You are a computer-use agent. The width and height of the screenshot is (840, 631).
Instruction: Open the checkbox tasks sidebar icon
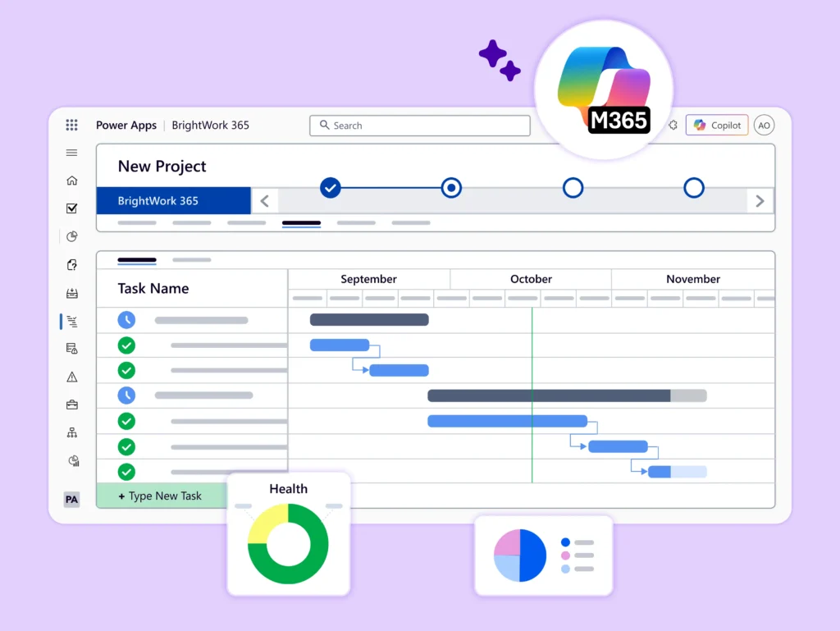click(x=72, y=208)
